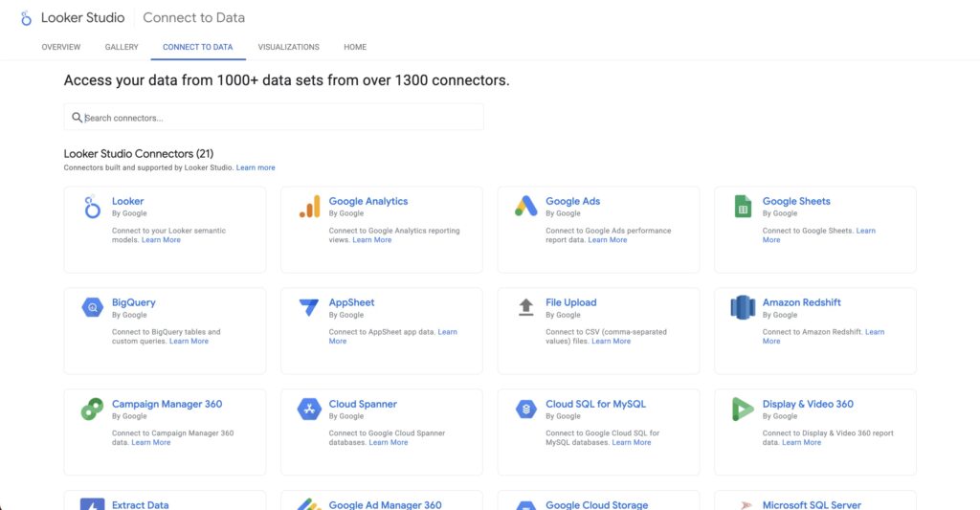Select the Connect to Data tab
980x510 pixels.
pyautogui.click(x=197, y=47)
